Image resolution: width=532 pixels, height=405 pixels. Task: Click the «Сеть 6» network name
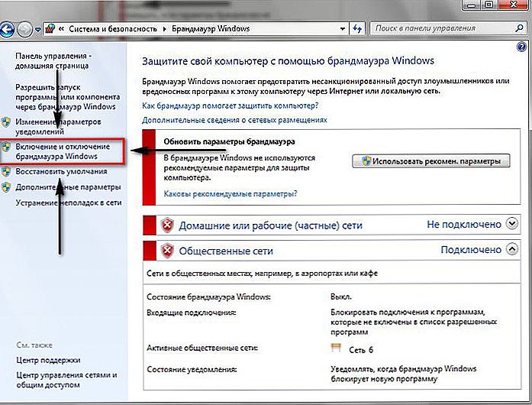coord(361,350)
